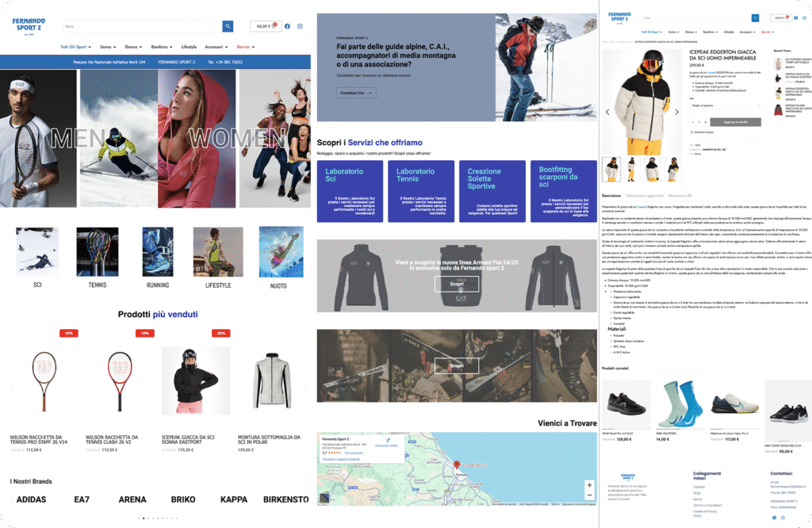Open the Bootfitting scarponi da sci card
The height and width of the screenshot is (528, 812).
tap(564, 191)
